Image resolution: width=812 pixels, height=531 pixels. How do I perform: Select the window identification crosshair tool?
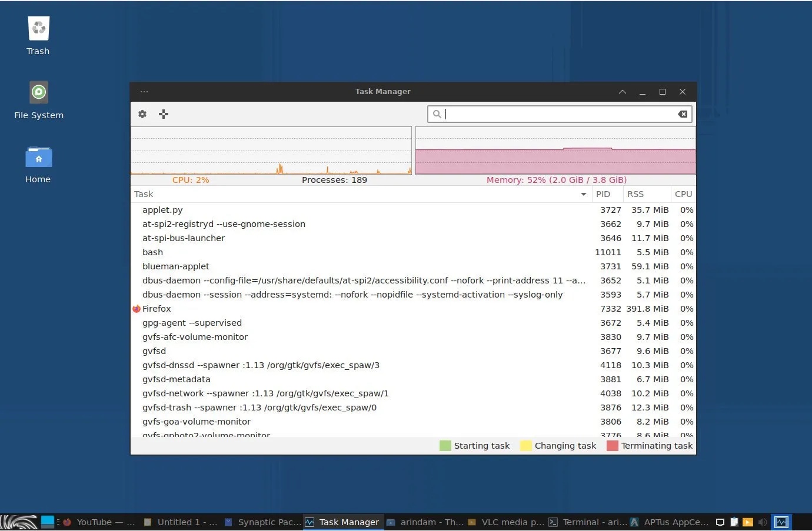click(x=163, y=114)
